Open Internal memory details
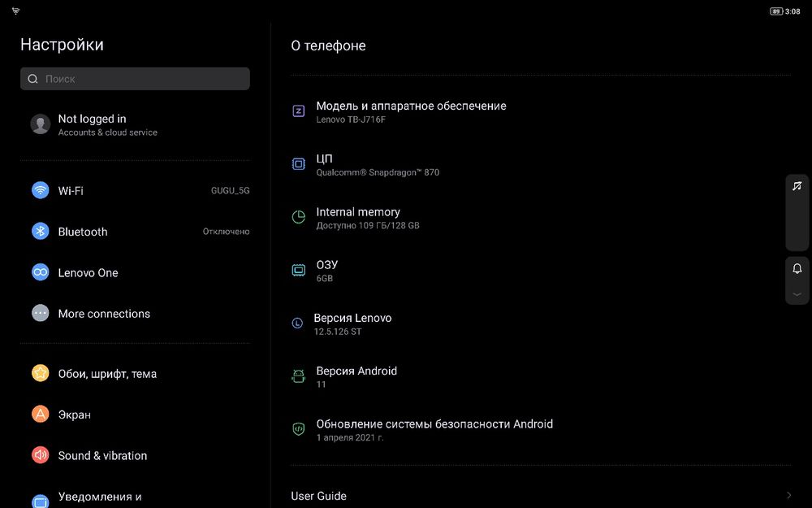 (541, 218)
